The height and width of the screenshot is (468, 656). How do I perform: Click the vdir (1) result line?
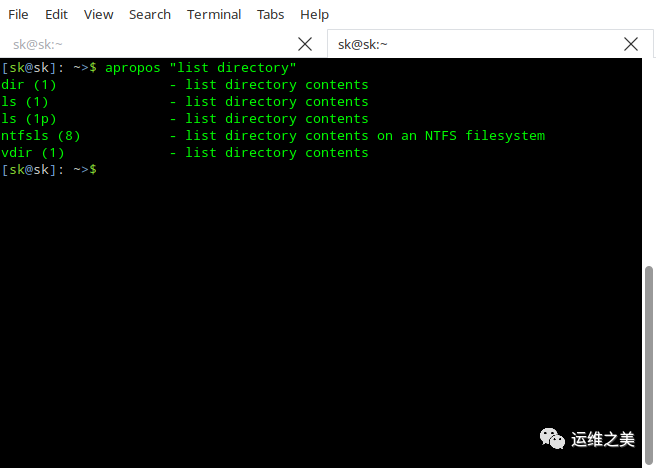(185, 153)
